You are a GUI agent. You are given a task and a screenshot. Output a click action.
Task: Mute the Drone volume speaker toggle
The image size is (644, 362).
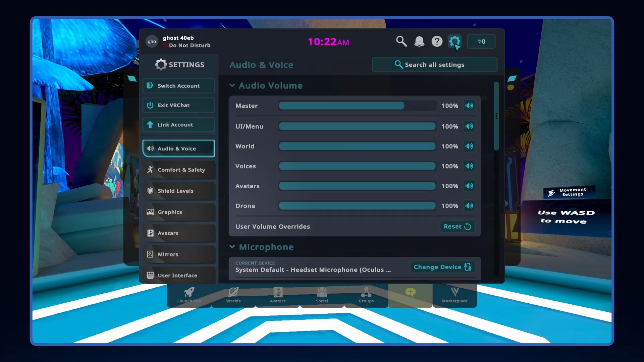click(469, 206)
